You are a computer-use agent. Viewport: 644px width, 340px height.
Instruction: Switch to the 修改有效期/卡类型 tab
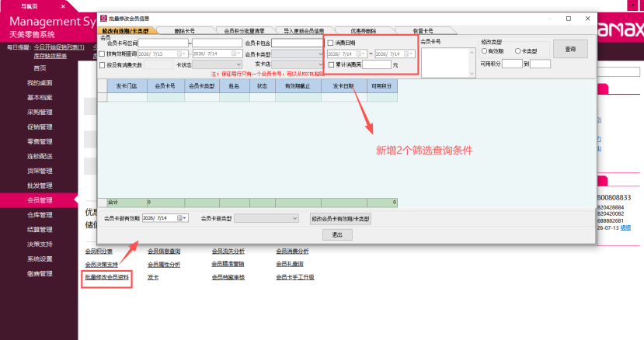(x=126, y=31)
